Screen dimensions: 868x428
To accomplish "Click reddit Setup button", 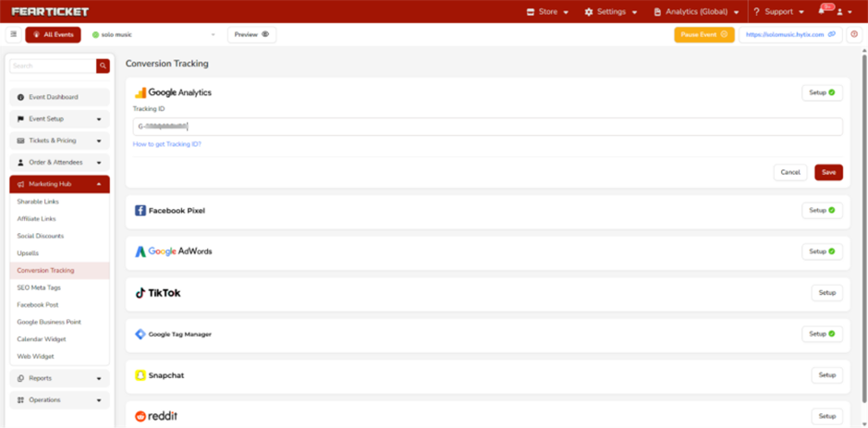I will [x=827, y=416].
